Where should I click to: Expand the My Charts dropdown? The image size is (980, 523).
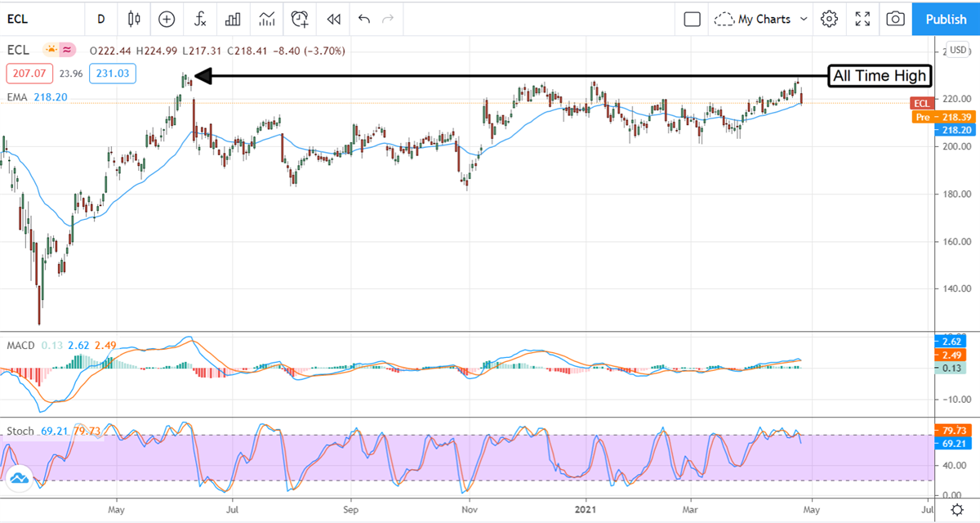761,19
